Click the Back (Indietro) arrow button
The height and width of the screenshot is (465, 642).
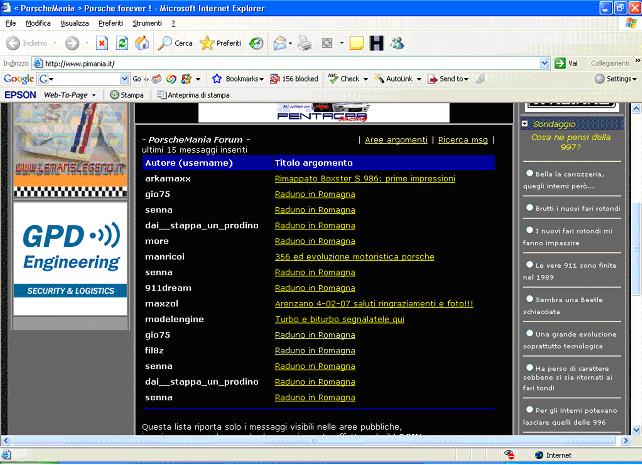pos(13,43)
